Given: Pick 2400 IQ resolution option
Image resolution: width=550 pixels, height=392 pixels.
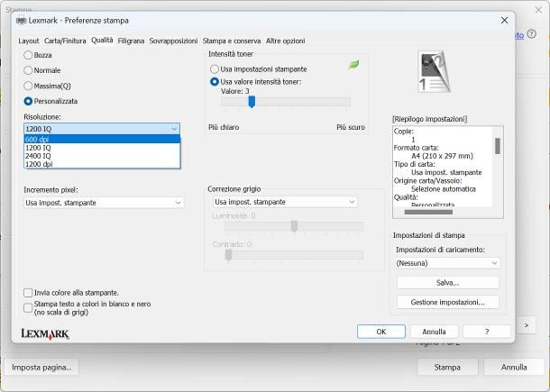Looking at the screenshot, I should click(x=102, y=156).
